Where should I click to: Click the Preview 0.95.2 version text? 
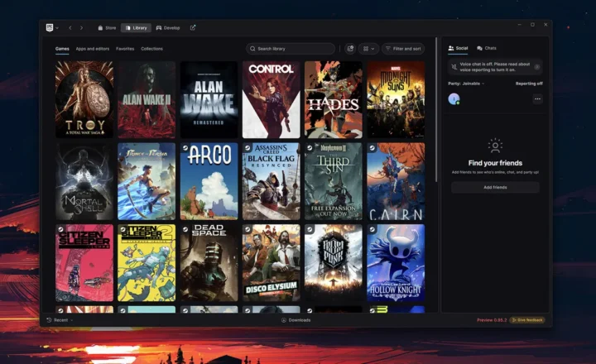[x=492, y=320]
